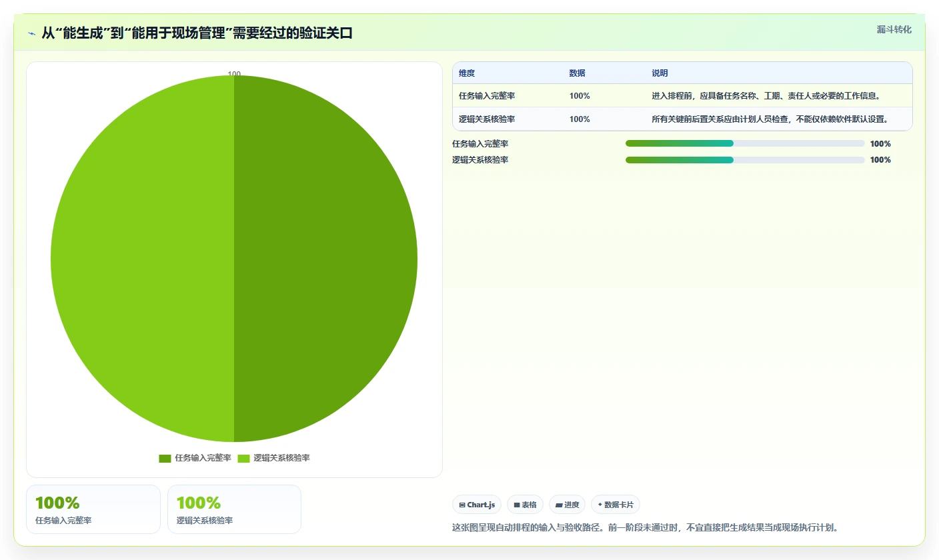The width and height of the screenshot is (939, 560).
Task: Click the 任务输入完整率 progress label
Action: (x=480, y=143)
